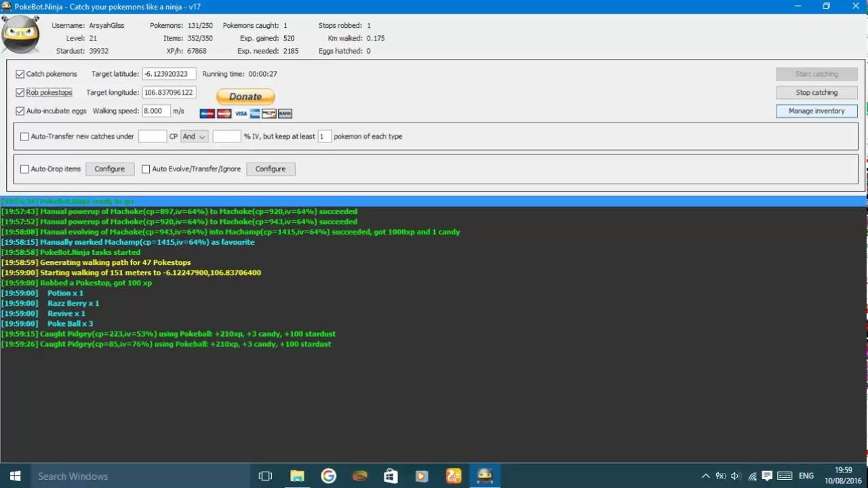Launch Google Chrome from the taskbar

[328, 476]
